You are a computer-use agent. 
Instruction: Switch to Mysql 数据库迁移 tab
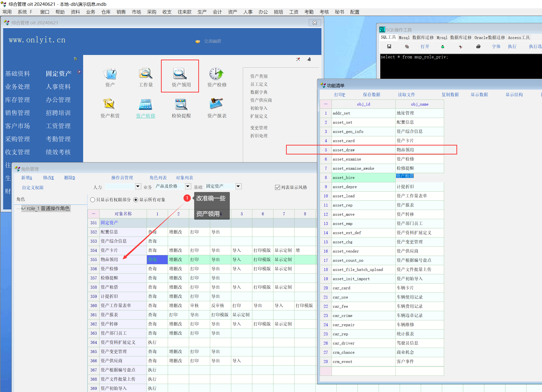454,38
